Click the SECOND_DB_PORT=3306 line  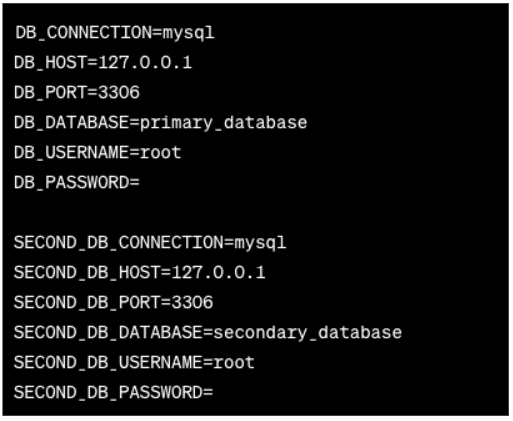pyautogui.click(x=113, y=303)
